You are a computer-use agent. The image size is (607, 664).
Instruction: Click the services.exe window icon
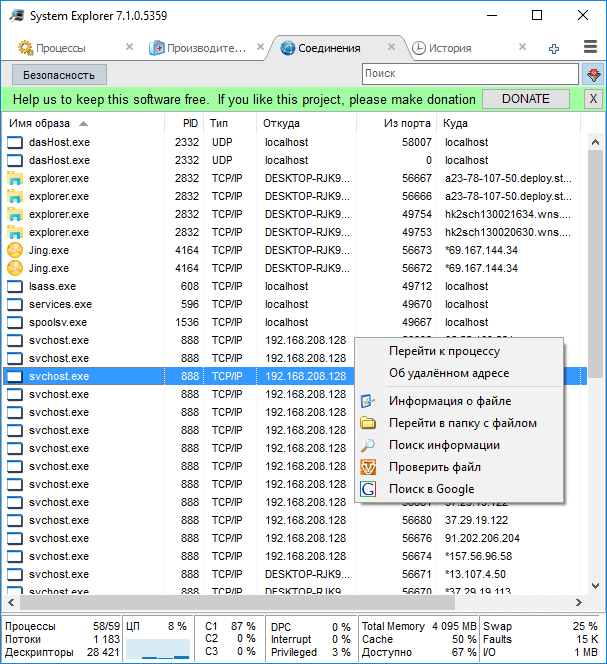point(15,304)
